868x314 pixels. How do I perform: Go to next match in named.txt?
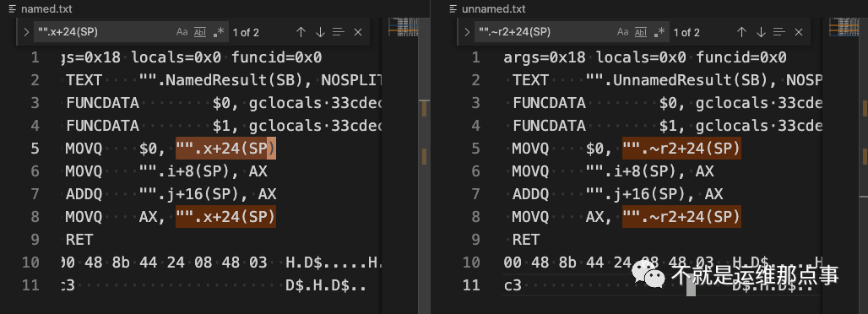[x=320, y=32]
